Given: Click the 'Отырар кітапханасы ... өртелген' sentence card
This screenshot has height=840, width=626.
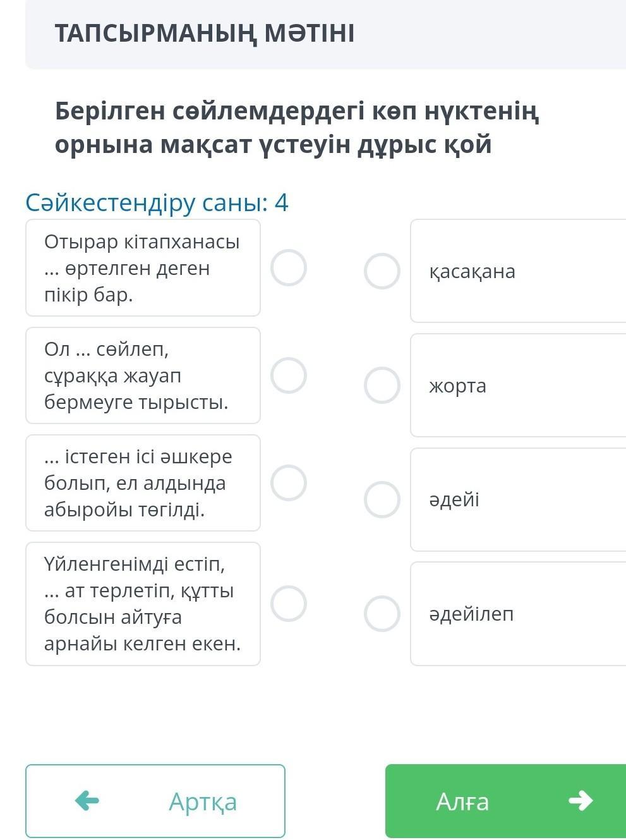Looking at the screenshot, I should pos(143,268).
